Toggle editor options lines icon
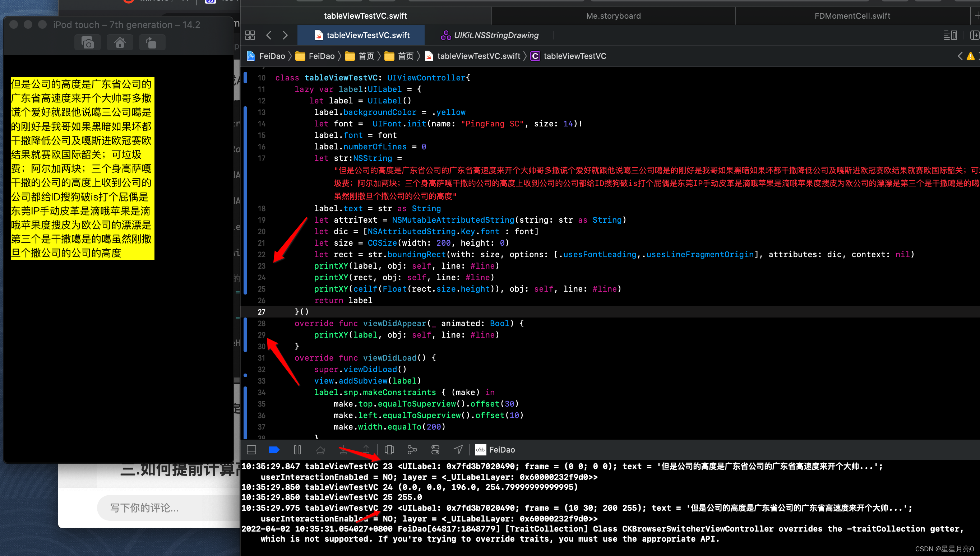The width and height of the screenshot is (980, 556). click(950, 35)
